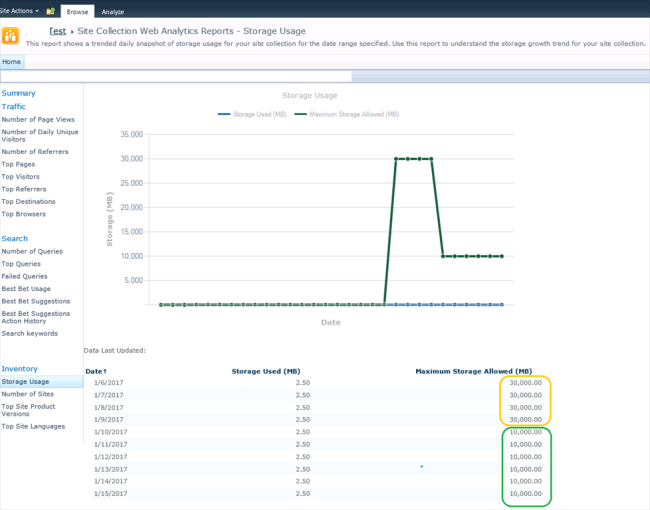Open Number of Page Views report

(x=38, y=119)
